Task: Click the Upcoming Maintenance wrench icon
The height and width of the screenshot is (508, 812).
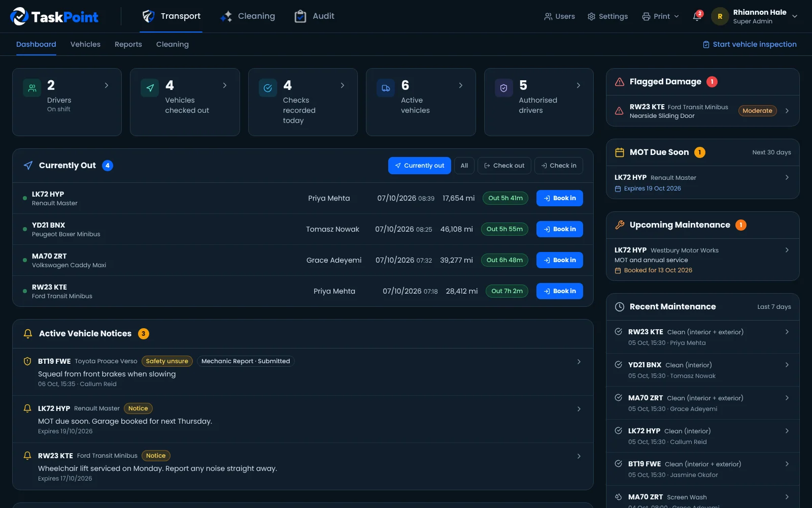Action: [620, 225]
